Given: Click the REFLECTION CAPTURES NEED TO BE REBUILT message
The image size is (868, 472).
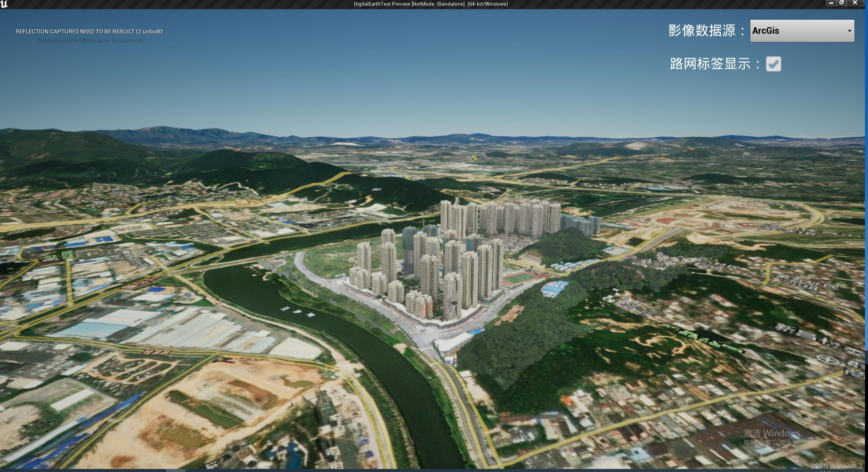Looking at the screenshot, I should click(89, 31).
